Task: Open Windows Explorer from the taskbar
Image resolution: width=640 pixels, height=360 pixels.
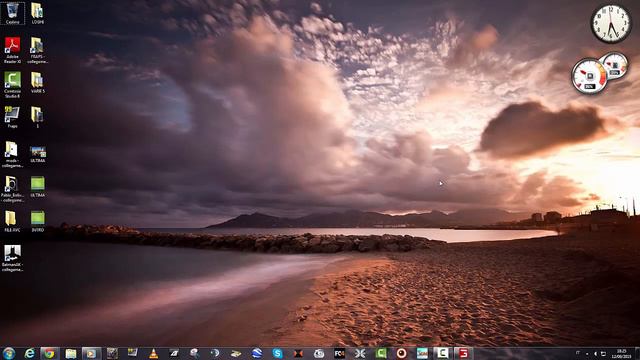Action: coord(71,353)
